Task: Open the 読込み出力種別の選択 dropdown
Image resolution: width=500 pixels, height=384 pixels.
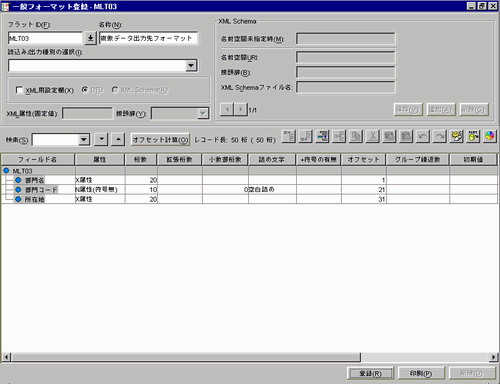Action: point(191,65)
